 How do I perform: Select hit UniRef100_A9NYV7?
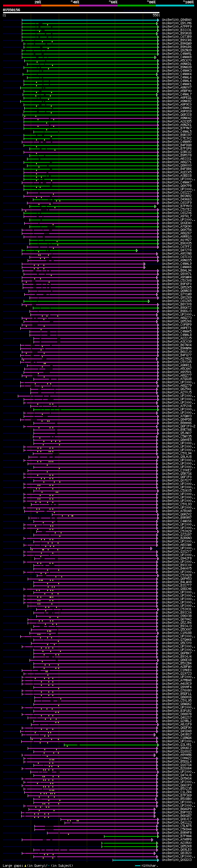(177, 88)
